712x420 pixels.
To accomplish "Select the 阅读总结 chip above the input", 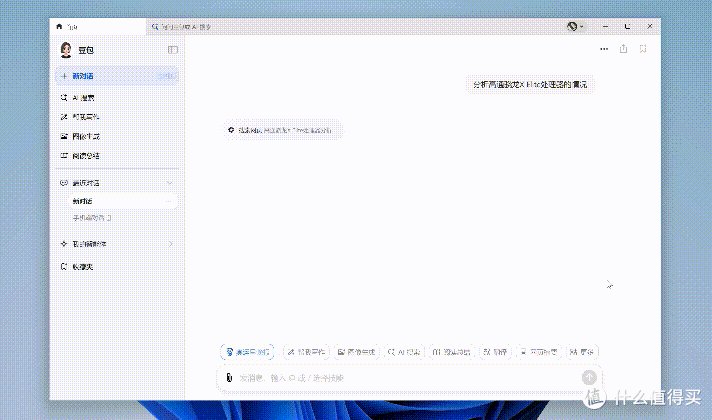I will tap(451, 352).
